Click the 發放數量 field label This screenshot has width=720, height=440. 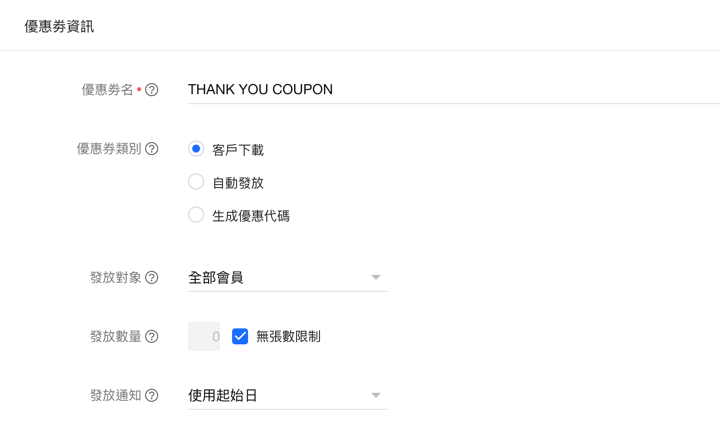click(x=115, y=337)
